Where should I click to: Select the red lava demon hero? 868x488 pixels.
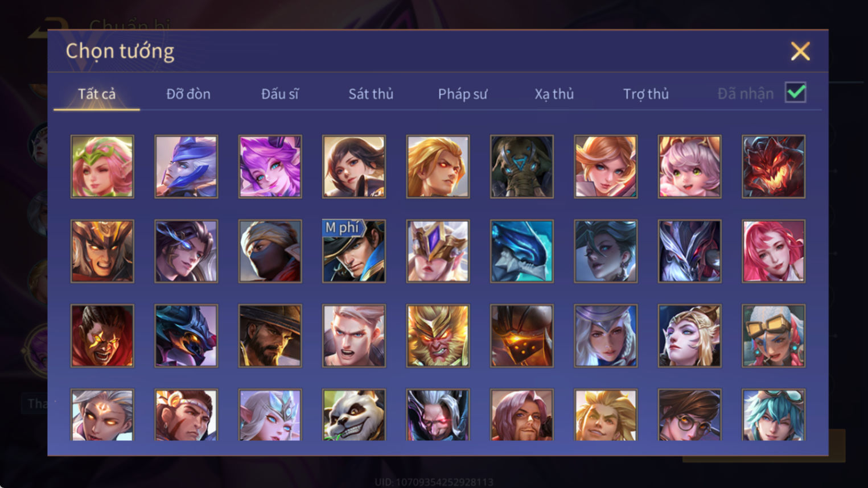click(774, 167)
